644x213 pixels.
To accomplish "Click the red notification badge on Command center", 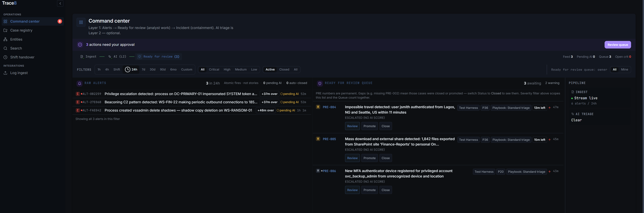I will pos(60,21).
